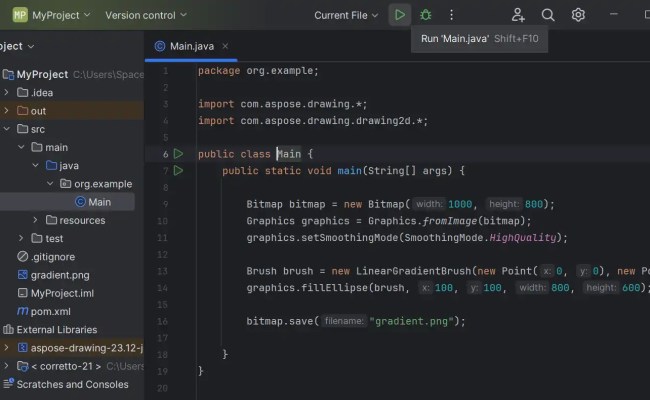
Task: Click the org.example package icon
Action: (x=65, y=184)
